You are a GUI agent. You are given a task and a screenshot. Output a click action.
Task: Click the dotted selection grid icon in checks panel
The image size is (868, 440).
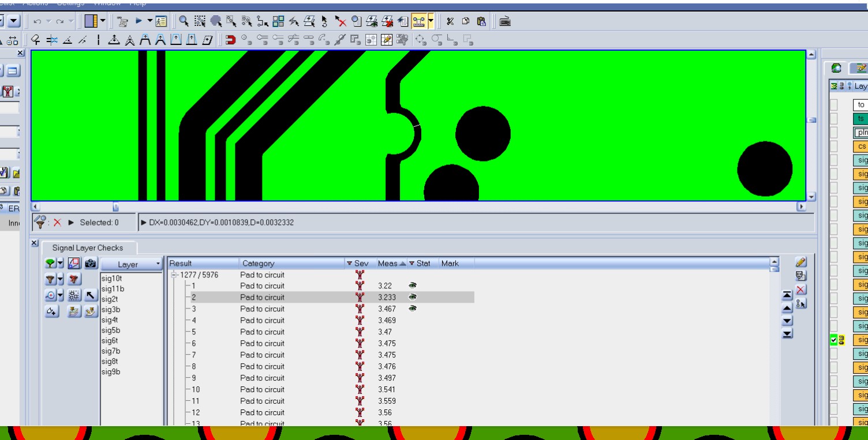[x=74, y=296]
